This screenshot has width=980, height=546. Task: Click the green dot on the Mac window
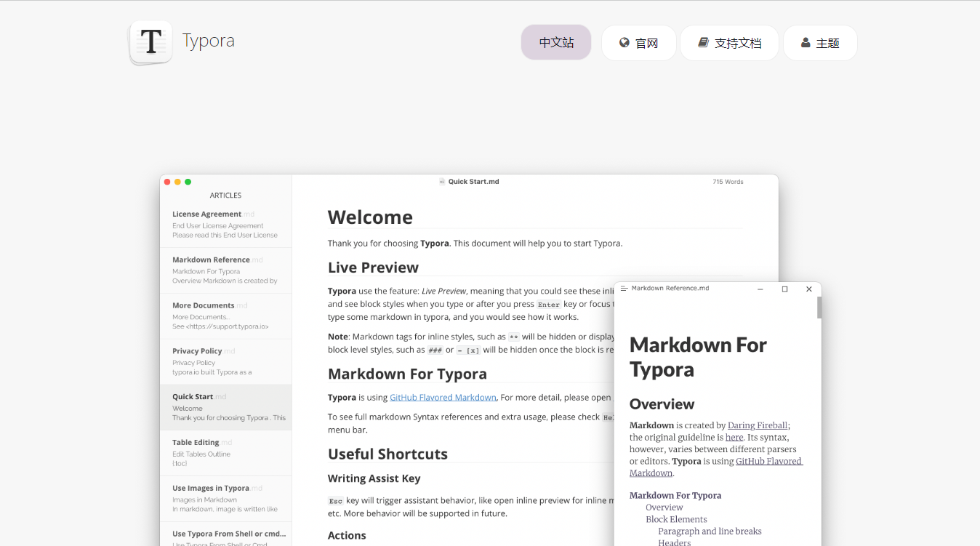coord(188,182)
